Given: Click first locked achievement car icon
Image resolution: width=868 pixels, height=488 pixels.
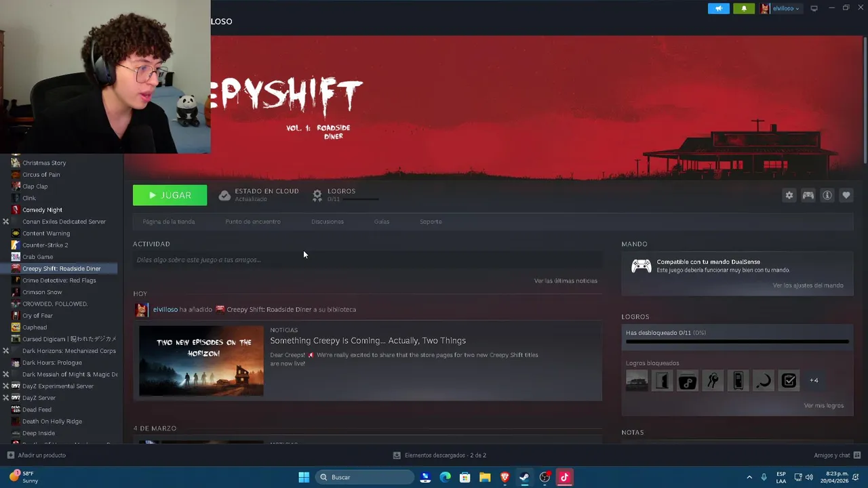Looking at the screenshot, I should (637, 380).
